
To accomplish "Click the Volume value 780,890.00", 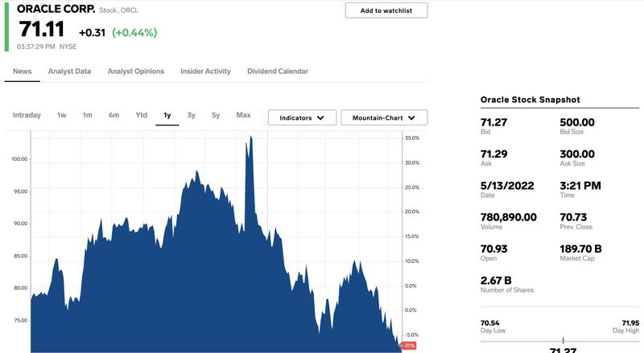I will click(x=509, y=217).
